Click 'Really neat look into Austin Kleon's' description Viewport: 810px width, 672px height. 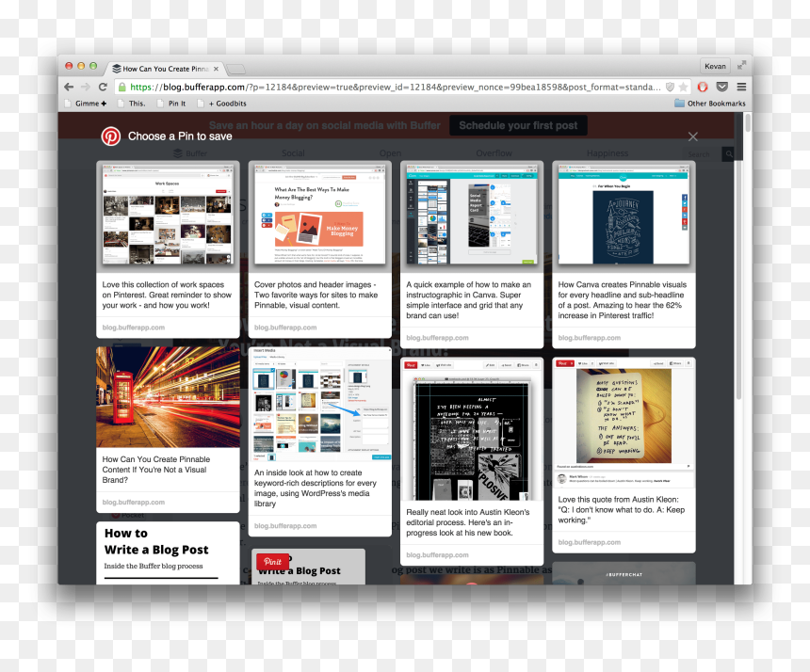pyautogui.click(x=467, y=522)
